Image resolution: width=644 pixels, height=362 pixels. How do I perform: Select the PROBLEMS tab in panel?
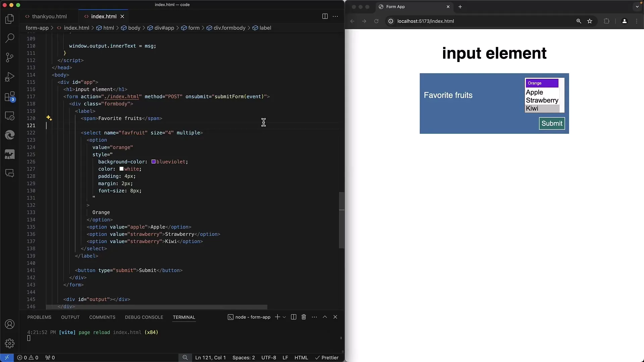pyautogui.click(x=39, y=317)
